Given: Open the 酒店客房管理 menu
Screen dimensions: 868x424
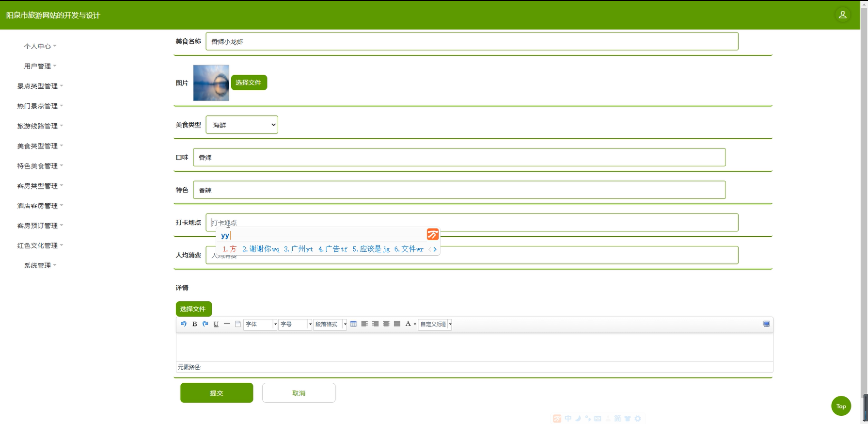Looking at the screenshot, I should click(x=40, y=205).
